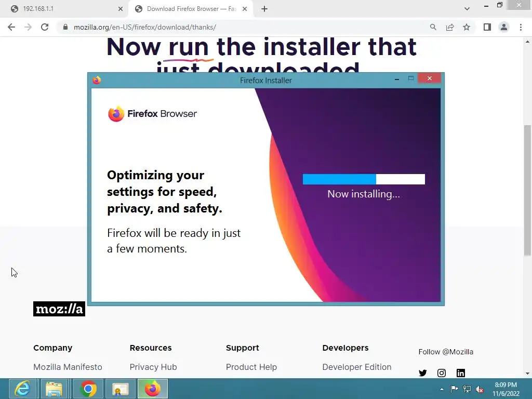
Task: Go back to previous page in Chrome
Action: click(x=11, y=27)
